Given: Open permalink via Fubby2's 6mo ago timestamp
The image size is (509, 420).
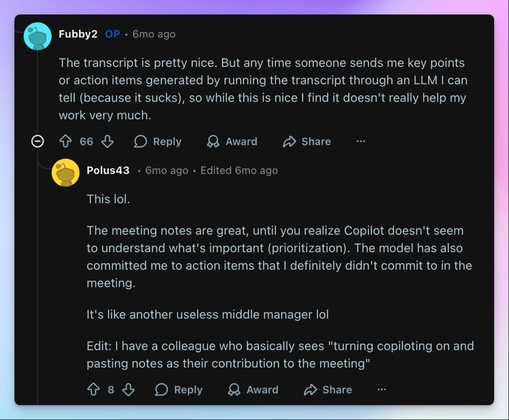Looking at the screenshot, I should pyautogui.click(x=154, y=34).
